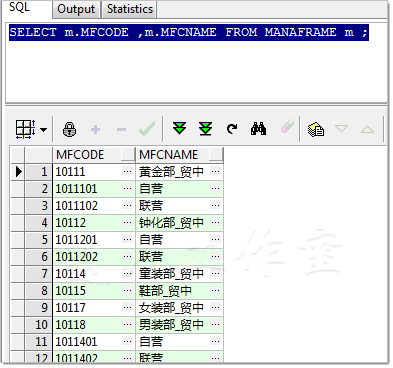Open ellipsis editor for MFCODE 10114
The width and height of the screenshot is (393, 368).
coord(127,274)
